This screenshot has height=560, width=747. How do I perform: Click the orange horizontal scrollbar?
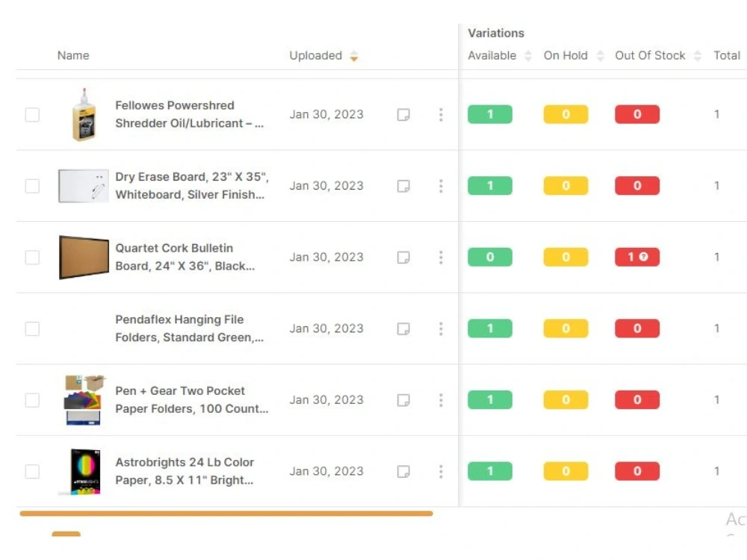click(226, 514)
